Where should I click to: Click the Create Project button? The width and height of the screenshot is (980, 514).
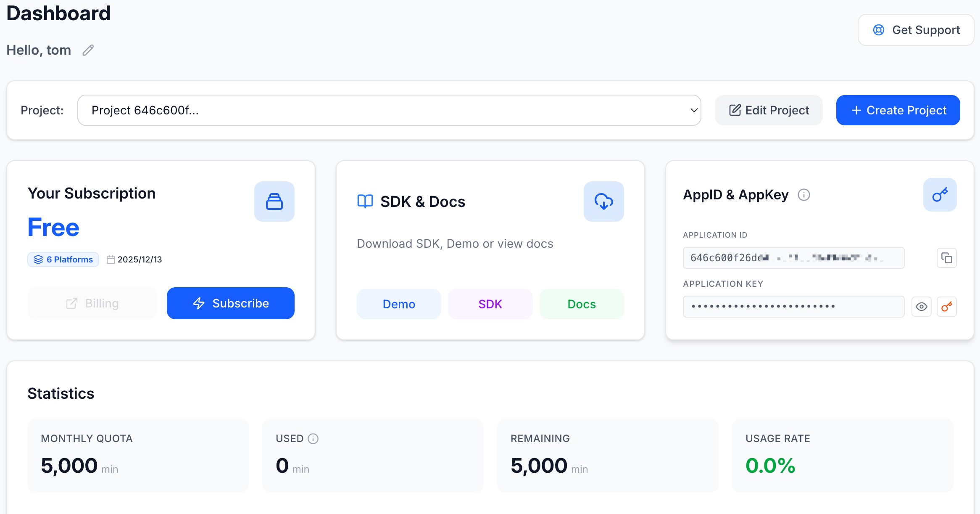click(x=898, y=110)
